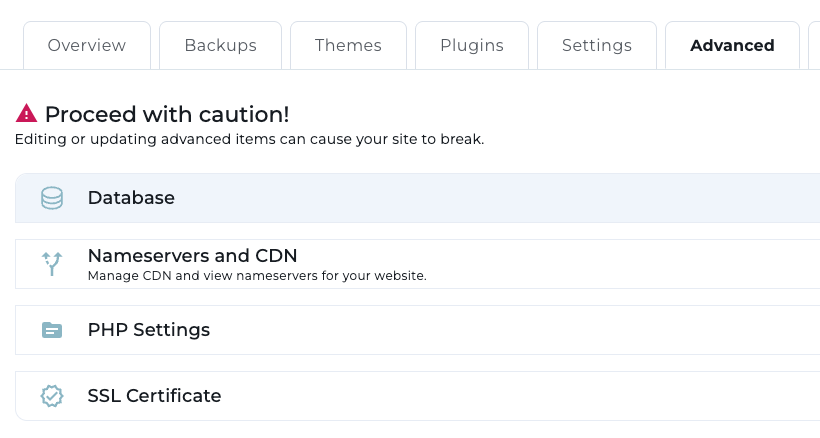This screenshot has height=438, width=820.
Task: Click the red warning triangle icon
Action: [26, 113]
